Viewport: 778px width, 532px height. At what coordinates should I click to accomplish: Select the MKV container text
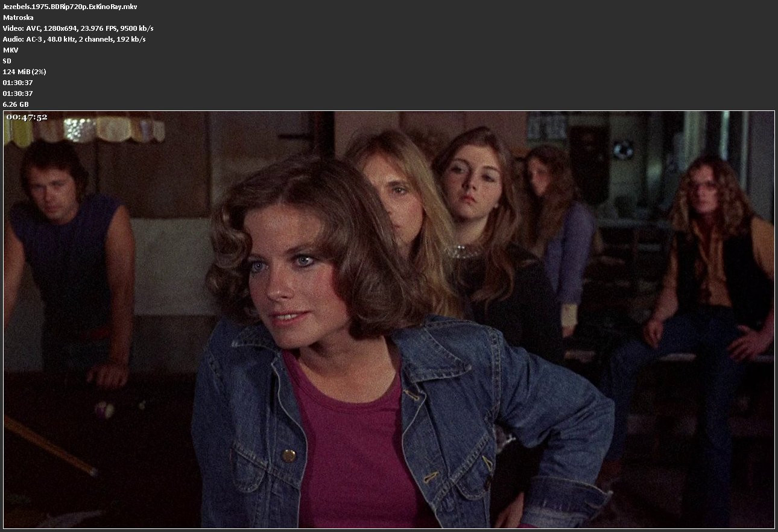(10, 50)
